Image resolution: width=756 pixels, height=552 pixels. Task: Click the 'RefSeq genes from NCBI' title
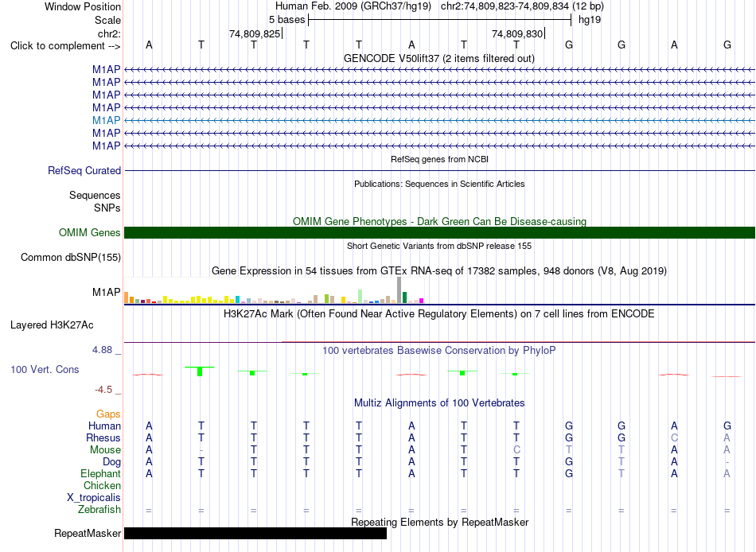[x=439, y=159]
